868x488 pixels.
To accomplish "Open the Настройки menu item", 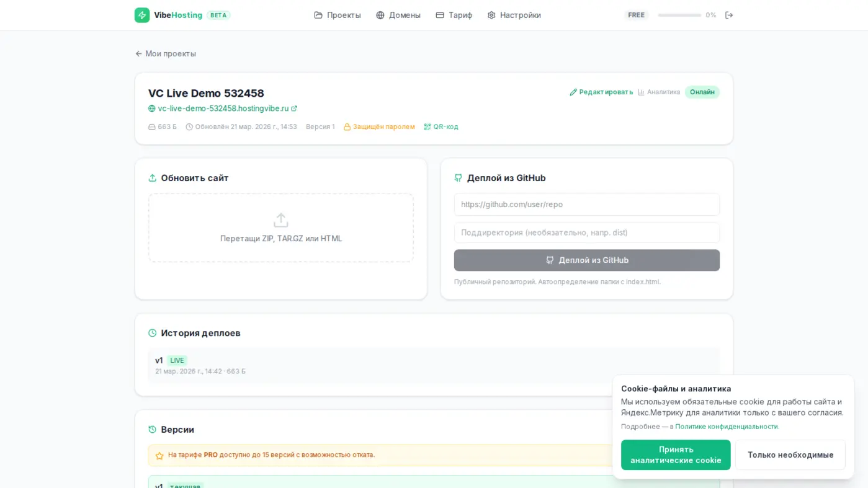I will click(x=514, y=15).
